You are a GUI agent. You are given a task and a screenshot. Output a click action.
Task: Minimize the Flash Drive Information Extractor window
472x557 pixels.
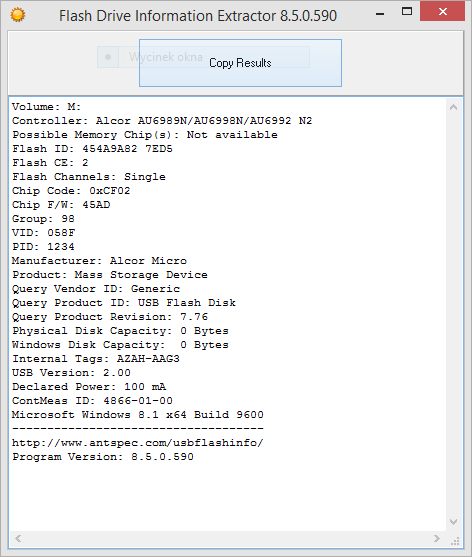point(380,14)
